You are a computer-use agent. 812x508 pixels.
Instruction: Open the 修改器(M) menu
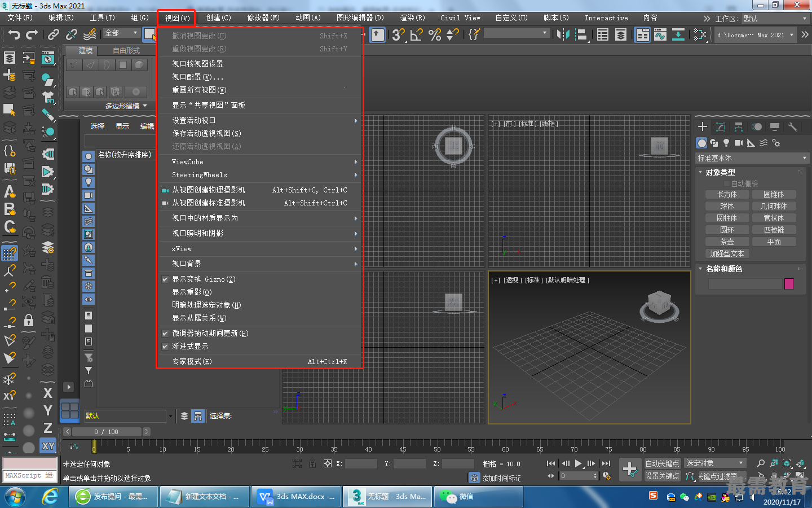click(x=263, y=18)
